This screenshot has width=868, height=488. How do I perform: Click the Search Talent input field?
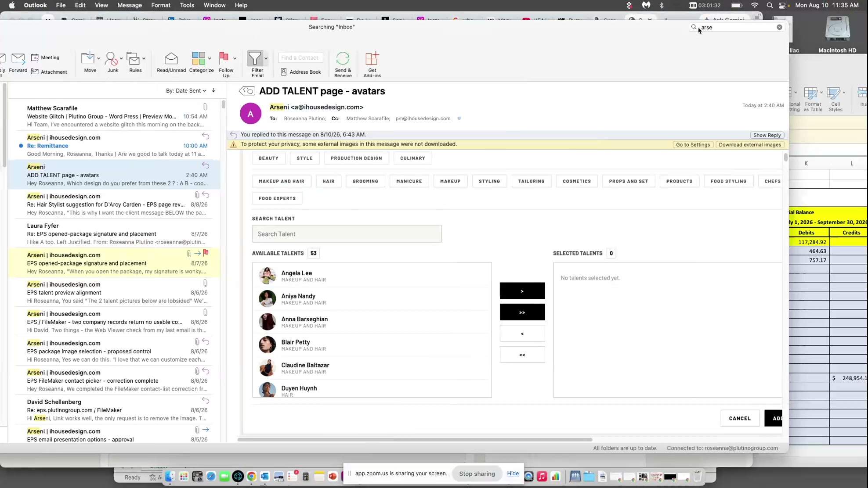tap(347, 234)
